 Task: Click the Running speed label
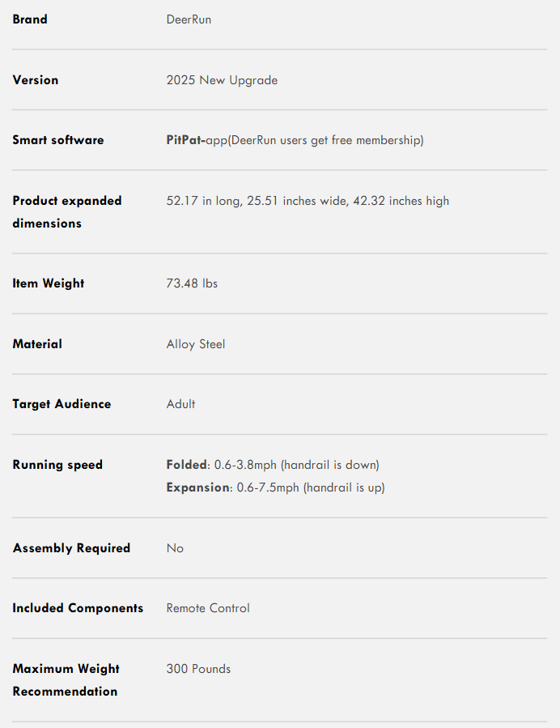point(57,465)
